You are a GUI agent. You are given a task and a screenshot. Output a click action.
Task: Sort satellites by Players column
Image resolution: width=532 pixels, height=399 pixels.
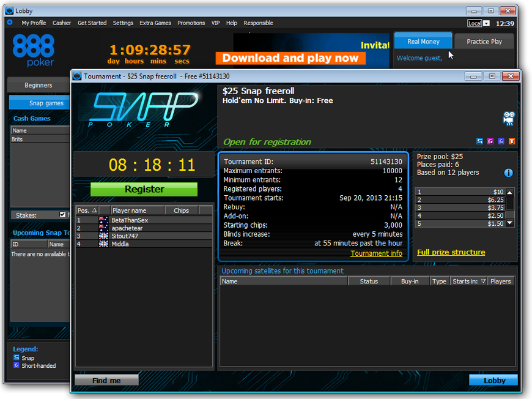501,281
